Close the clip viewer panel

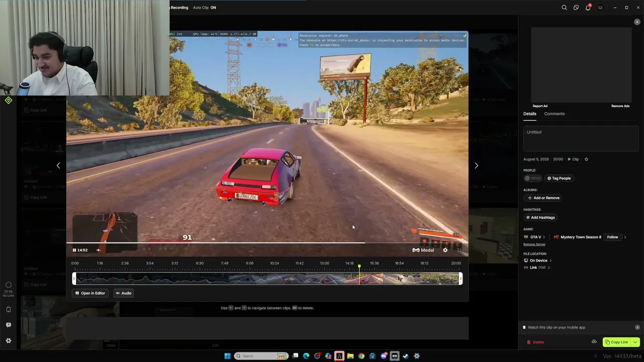click(637, 22)
